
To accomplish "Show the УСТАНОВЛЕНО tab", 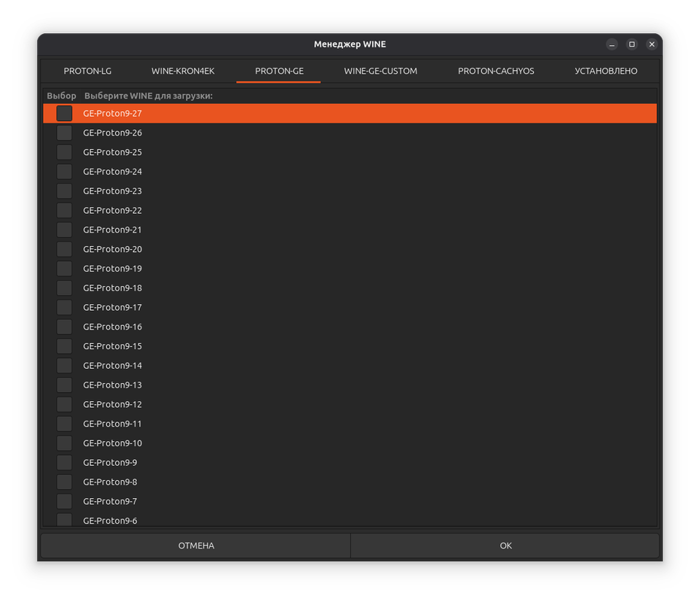I will [x=606, y=71].
